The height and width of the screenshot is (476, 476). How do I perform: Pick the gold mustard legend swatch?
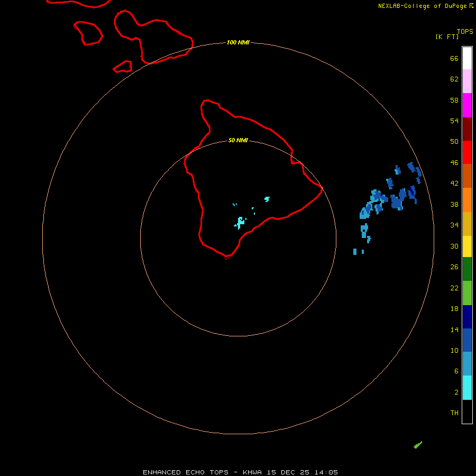click(x=467, y=224)
